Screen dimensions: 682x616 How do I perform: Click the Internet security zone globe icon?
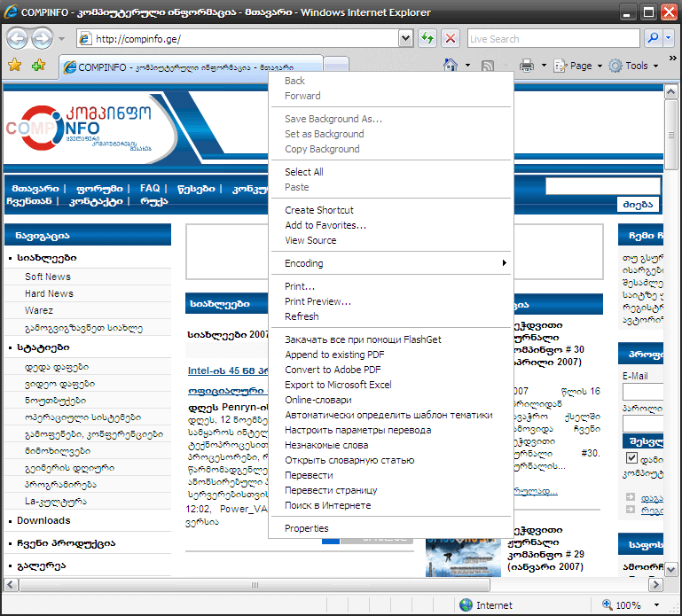pos(466,604)
